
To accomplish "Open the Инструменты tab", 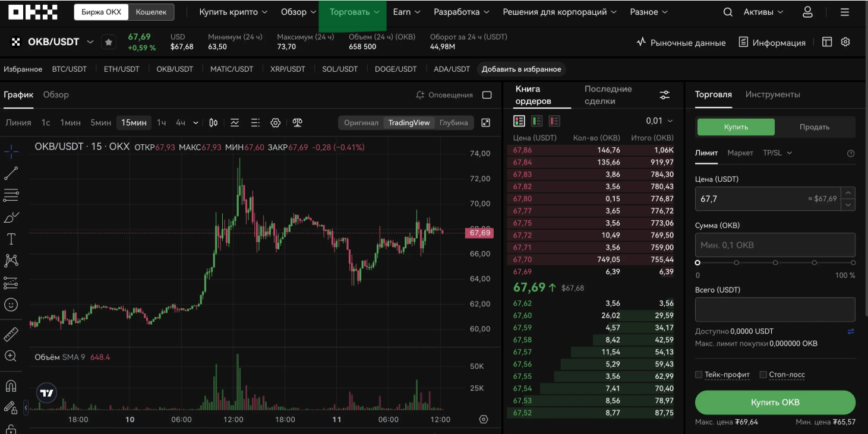I will [x=772, y=94].
